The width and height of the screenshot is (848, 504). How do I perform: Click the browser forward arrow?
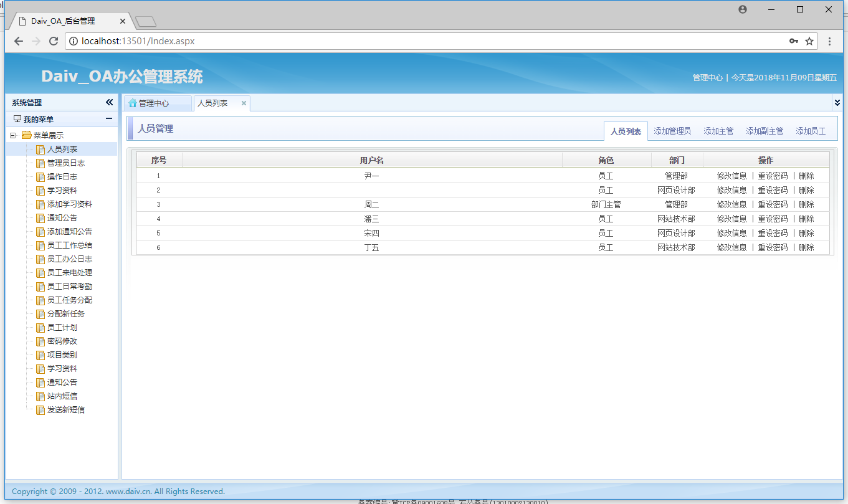[36, 41]
